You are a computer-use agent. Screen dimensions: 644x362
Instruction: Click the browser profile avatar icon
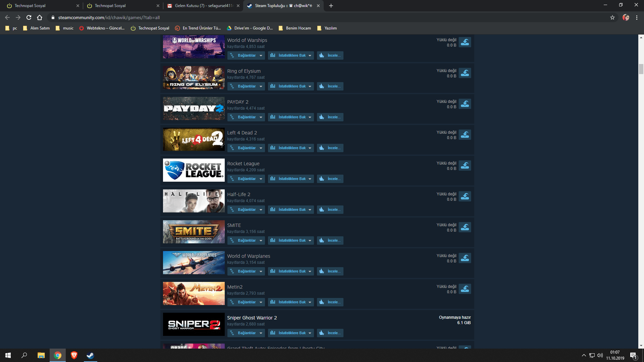pyautogui.click(x=625, y=17)
